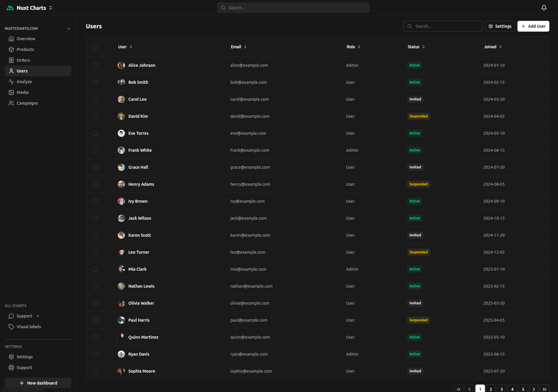This screenshot has width=558, height=392.
Task: Check the box for Frank White
Action: [96, 150]
